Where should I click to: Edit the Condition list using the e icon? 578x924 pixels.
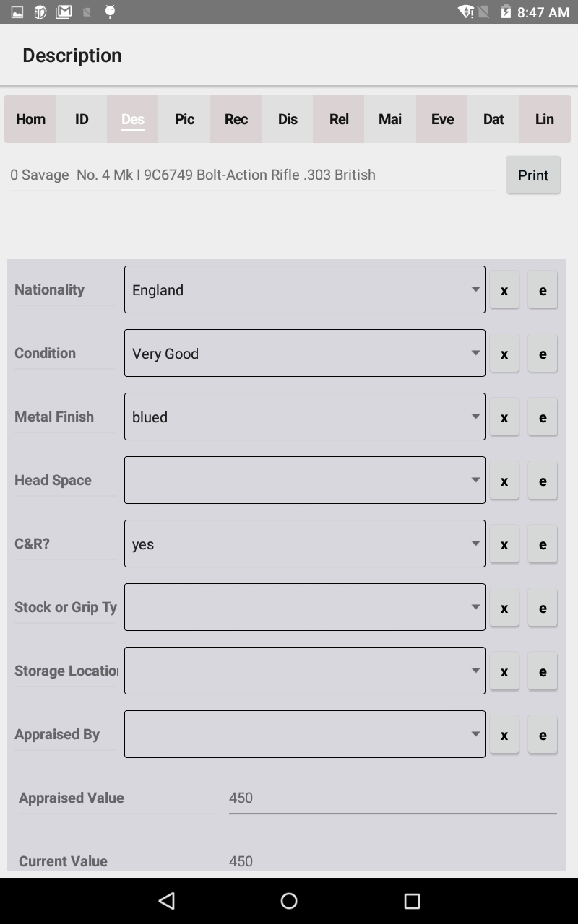tap(543, 353)
